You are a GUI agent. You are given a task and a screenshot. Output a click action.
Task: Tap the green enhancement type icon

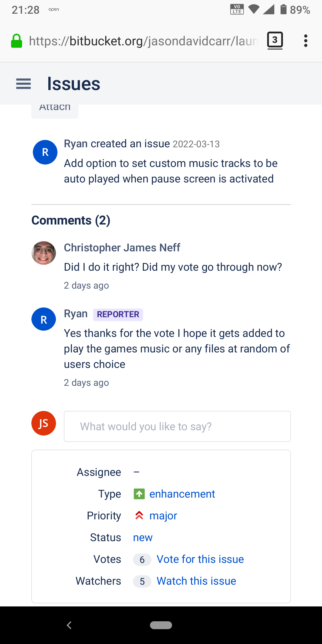139,494
